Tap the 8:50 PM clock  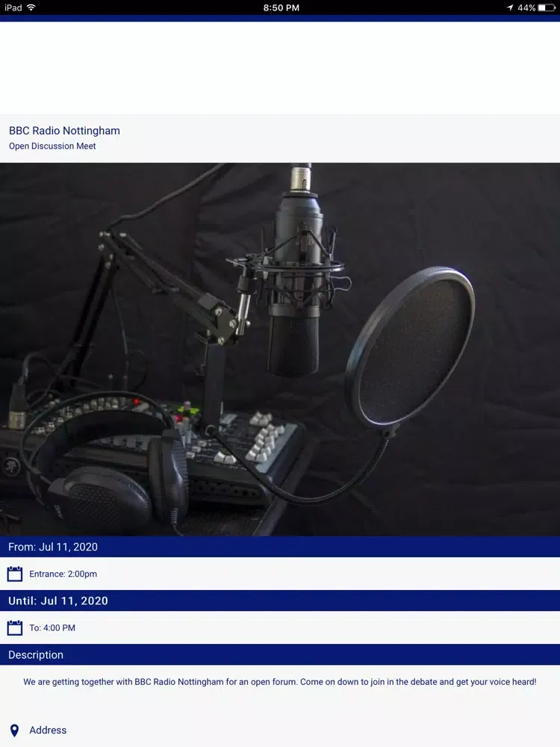point(281,7)
